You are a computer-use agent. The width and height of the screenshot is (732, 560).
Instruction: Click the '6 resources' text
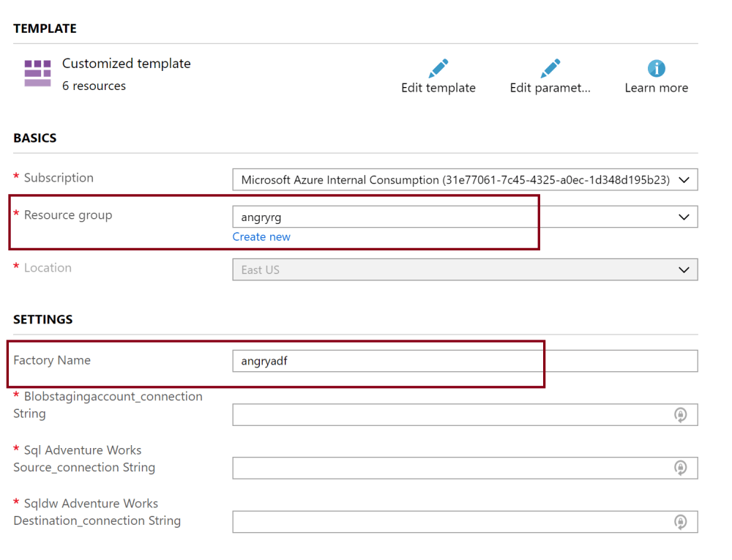click(x=94, y=86)
